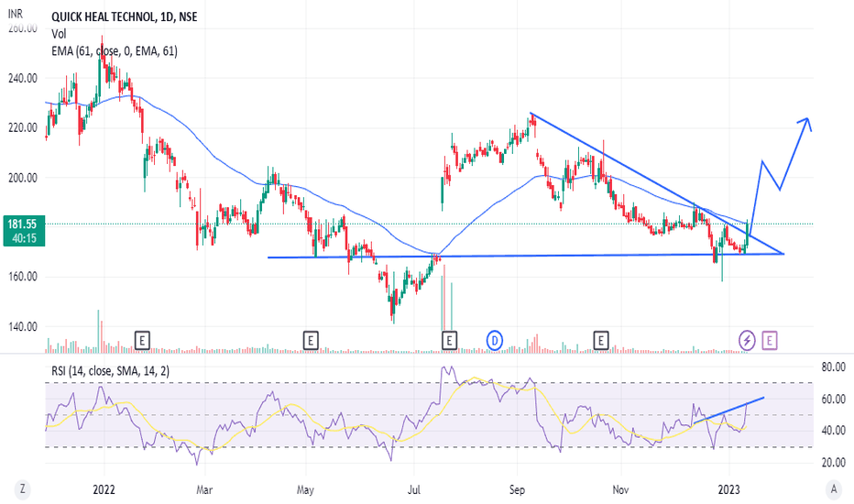This screenshot has width=854, height=504.
Task: Toggle the auto-scale A button
Action: (x=833, y=488)
